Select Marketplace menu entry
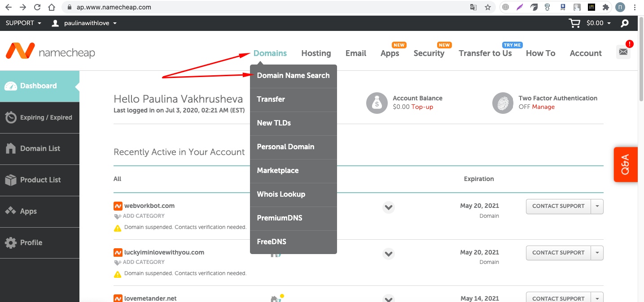The width and height of the screenshot is (644, 302). (294, 171)
